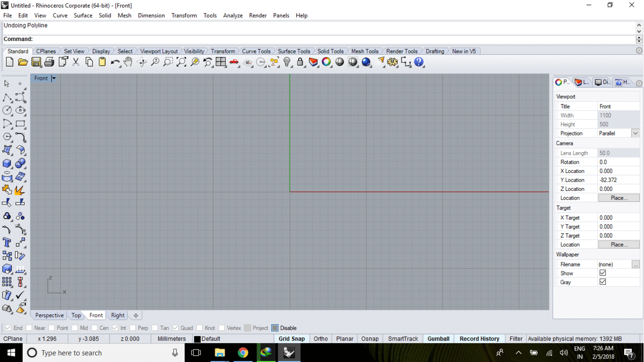This screenshot has width=644, height=362.
Task: Enable the Cen osnap checkbox
Action: [94, 328]
